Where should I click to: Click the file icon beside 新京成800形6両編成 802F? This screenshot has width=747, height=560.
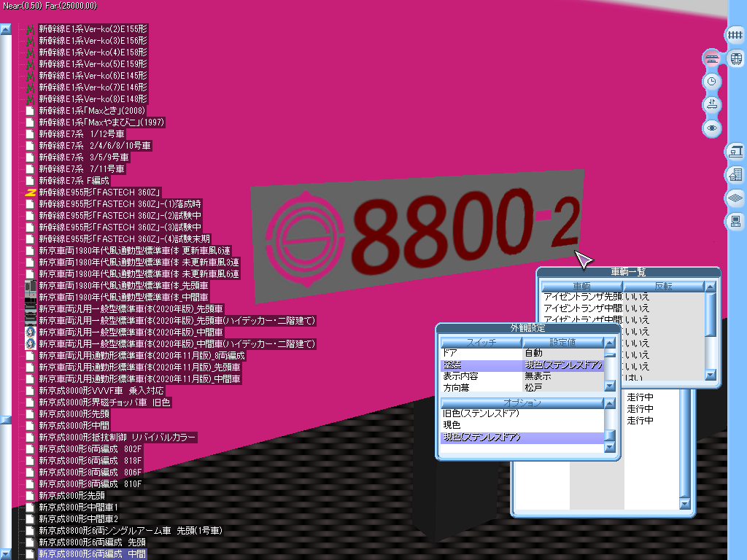pyautogui.click(x=31, y=449)
